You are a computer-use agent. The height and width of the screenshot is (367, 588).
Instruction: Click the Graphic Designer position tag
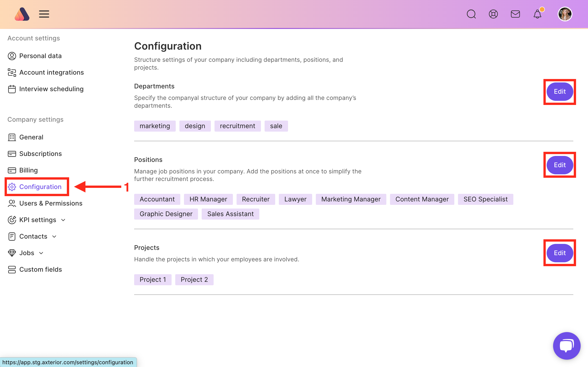[166, 214]
